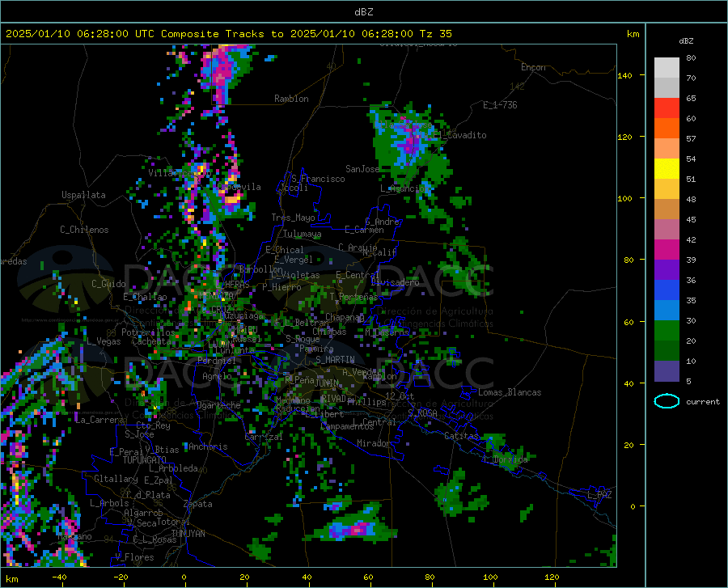
Task: Click the 'Carrizal' map label
Action: 263,437
